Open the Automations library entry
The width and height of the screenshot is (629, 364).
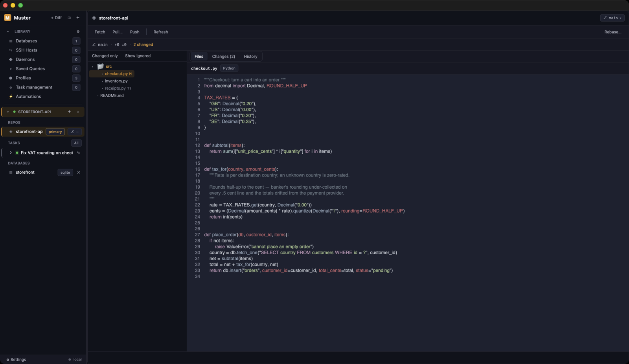coord(42,96)
